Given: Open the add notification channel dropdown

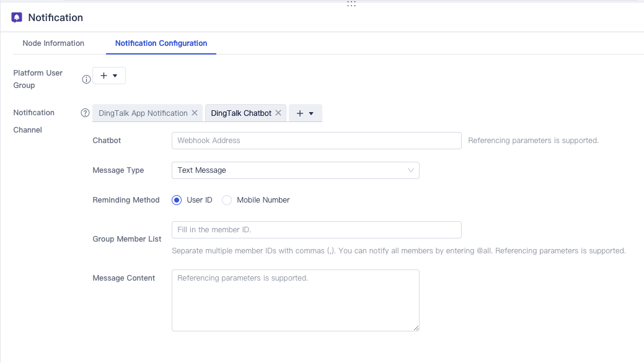Looking at the screenshot, I should point(305,113).
